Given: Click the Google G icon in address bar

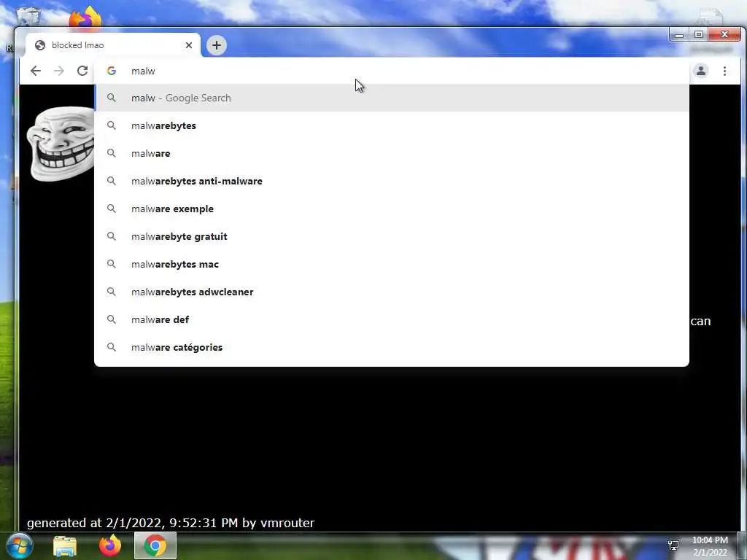Looking at the screenshot, I should [x=112, y=71].
